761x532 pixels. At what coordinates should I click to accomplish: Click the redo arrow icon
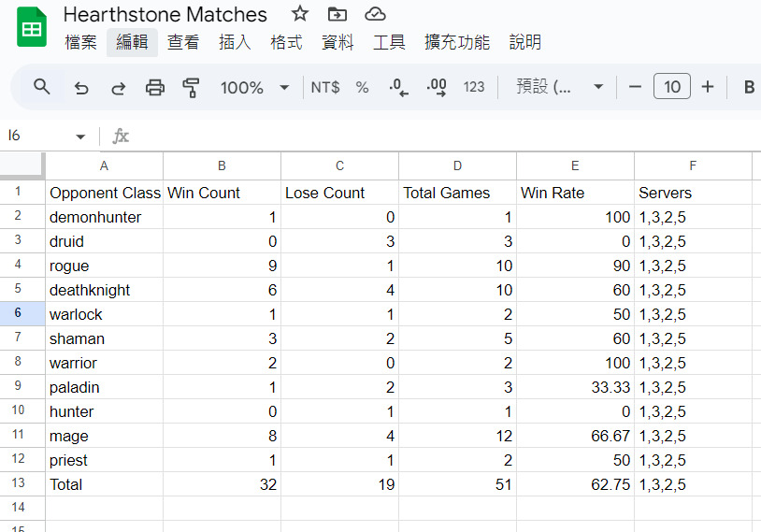click(x=118, y=87)
